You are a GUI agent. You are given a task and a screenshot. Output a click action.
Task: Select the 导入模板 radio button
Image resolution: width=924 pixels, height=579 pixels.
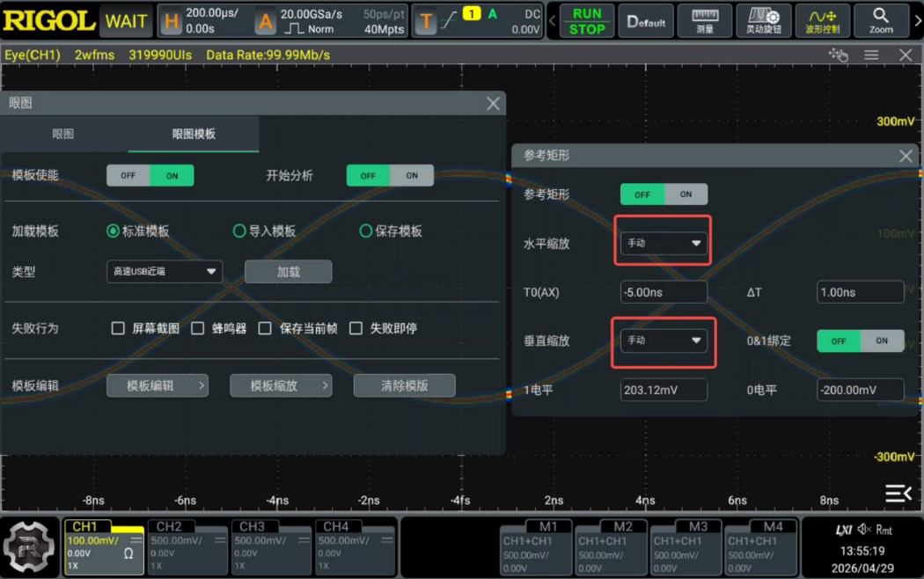[x=239, y=231]
